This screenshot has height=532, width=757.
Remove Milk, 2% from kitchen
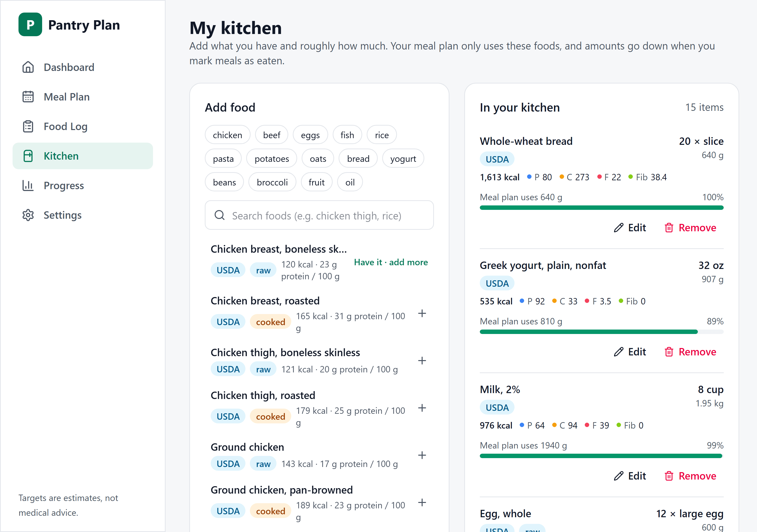pos(690,476)
